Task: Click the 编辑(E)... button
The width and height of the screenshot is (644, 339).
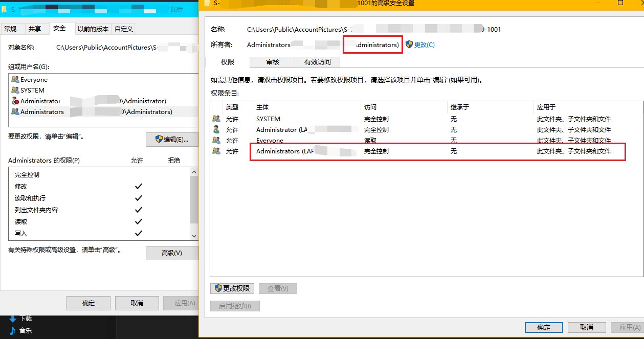Action: click(x=172, y=140)
